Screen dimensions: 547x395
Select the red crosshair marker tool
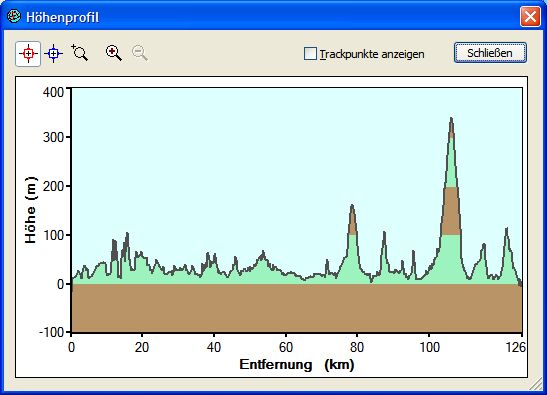28,54
